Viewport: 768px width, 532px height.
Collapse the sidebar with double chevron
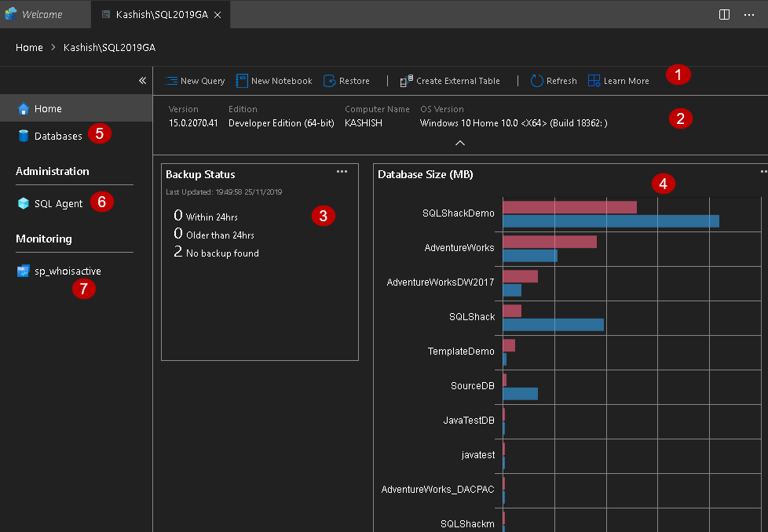pyautogui.click(x=142, y=81)
